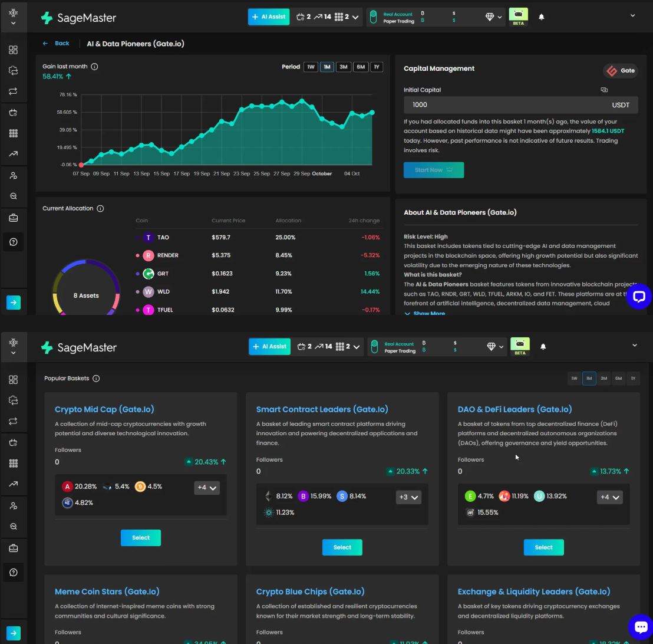
Task: Click the Current Allocation info icon
Action: coord(100,208)
